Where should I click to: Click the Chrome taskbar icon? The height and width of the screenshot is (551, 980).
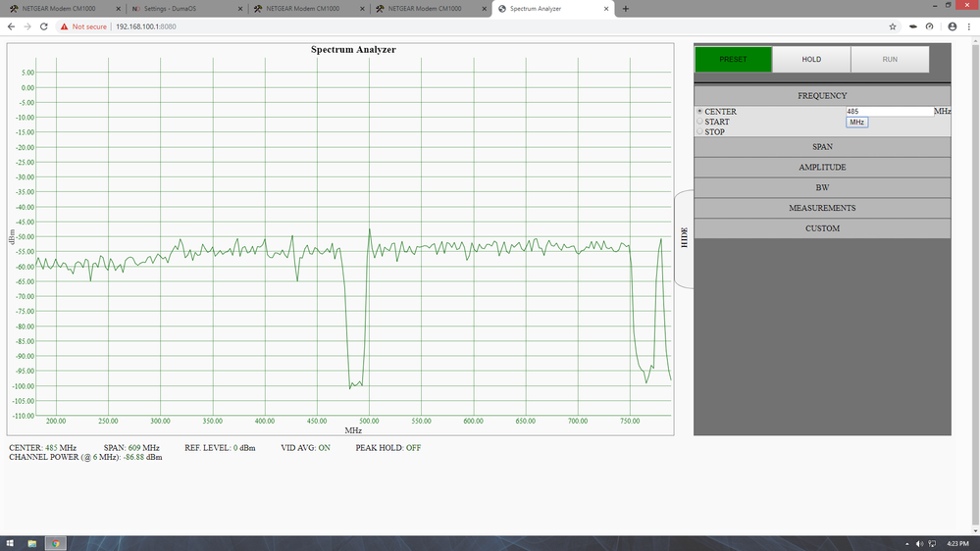(x=56, y=543)
